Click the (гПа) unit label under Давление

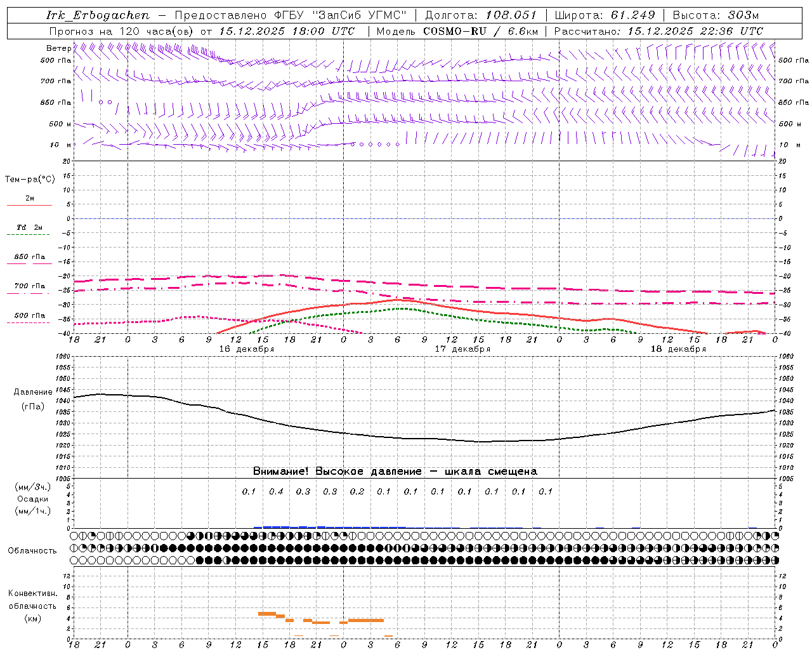(x=33, y=407)
